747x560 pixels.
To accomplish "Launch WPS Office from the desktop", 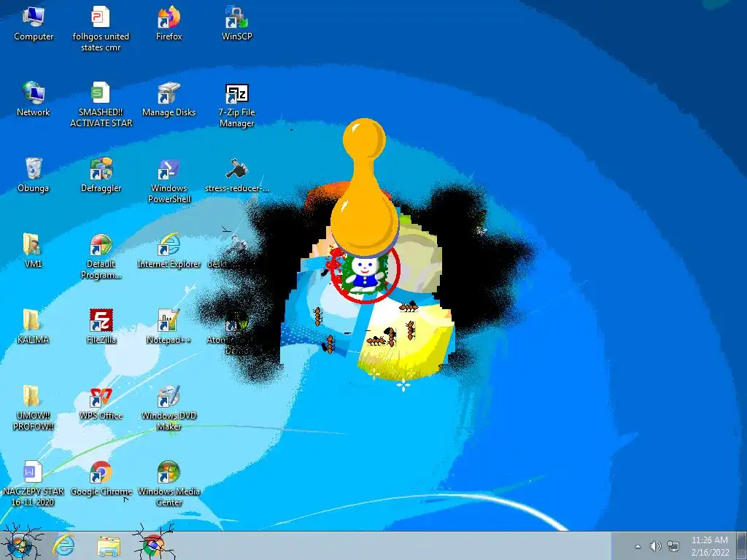I will [x=101, y=402].
